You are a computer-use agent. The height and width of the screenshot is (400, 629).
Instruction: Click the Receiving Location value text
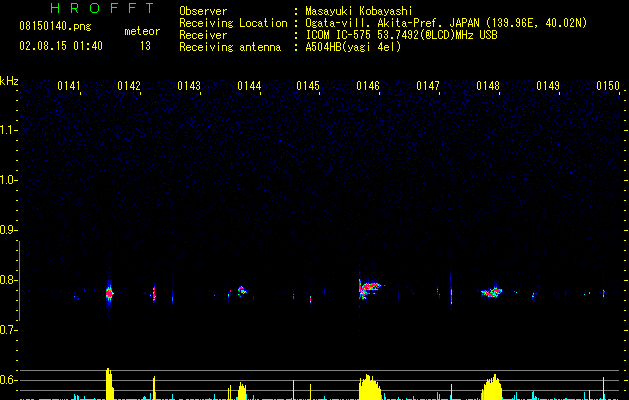click(446, 23)
